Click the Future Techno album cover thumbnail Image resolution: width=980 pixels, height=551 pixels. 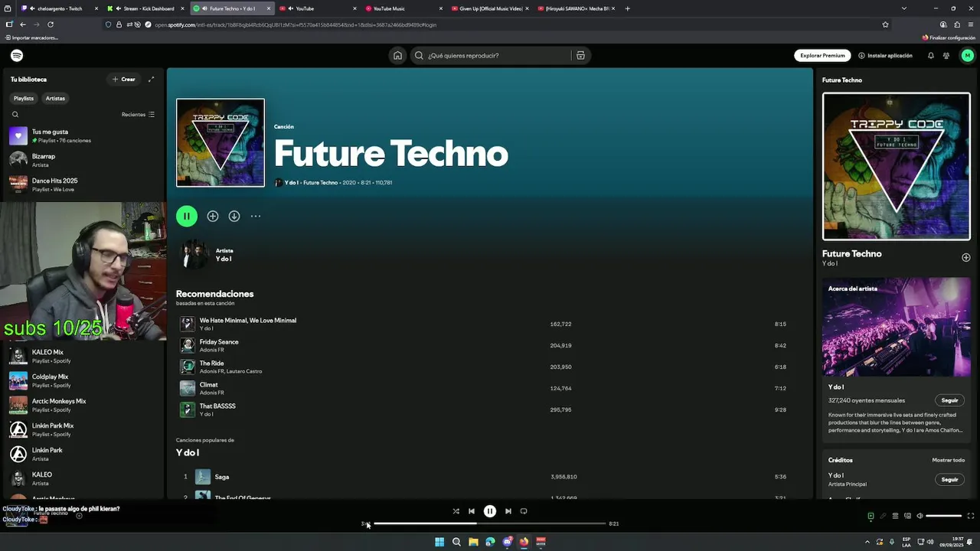click(x=220, y=142)
